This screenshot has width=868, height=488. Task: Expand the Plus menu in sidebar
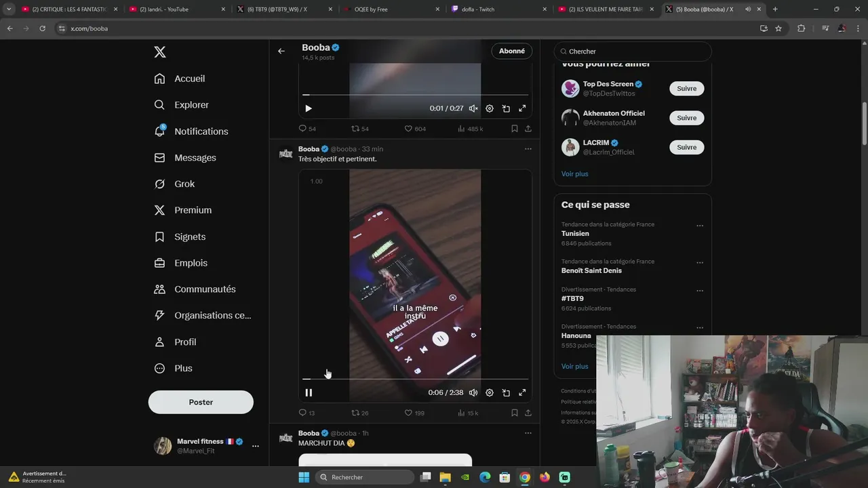tap(174, 368)
